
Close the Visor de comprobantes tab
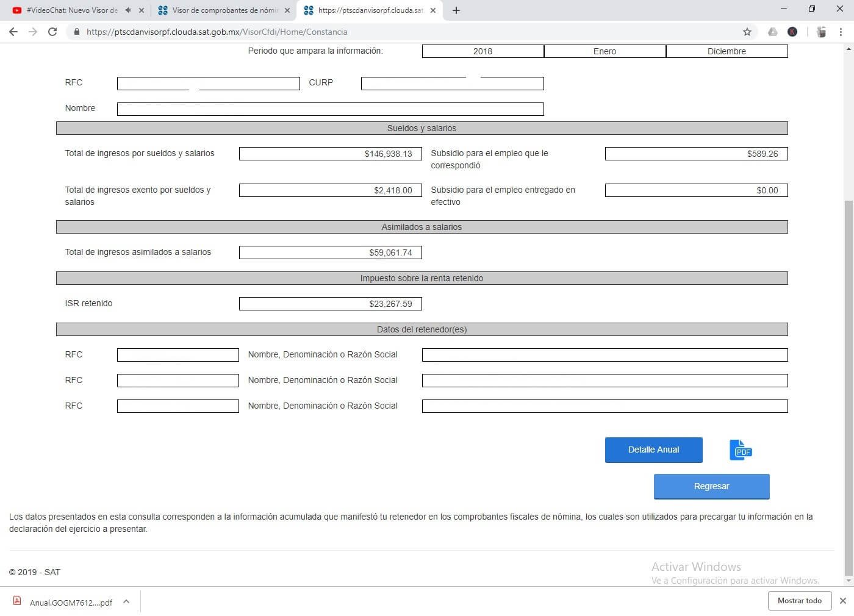287,10
